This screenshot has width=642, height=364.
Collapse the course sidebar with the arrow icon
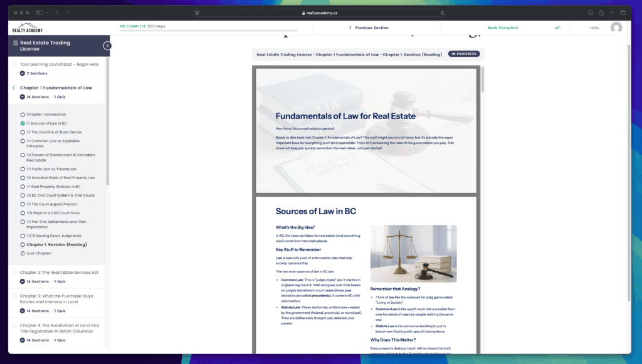click(x=108, y=45)
